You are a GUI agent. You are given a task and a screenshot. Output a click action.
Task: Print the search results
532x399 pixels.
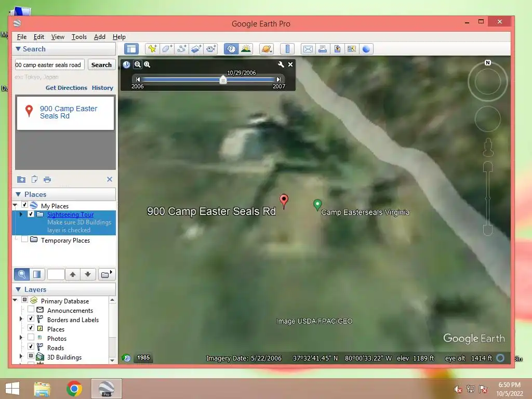(47, 179)
